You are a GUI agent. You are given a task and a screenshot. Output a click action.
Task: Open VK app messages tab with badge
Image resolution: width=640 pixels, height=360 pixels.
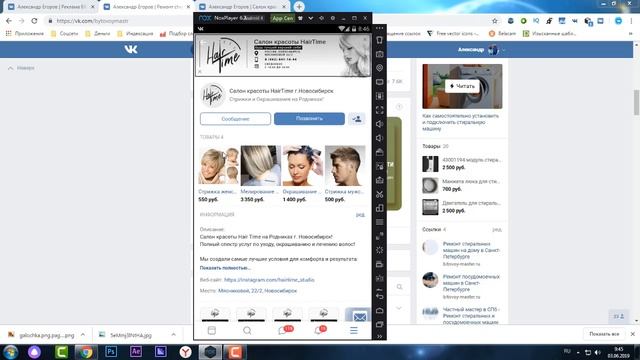(x=284, y=330)
